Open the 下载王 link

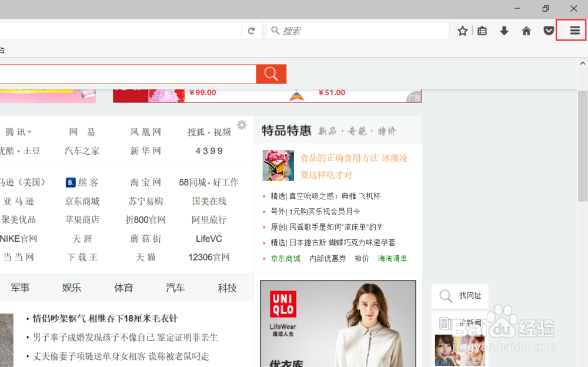click(82, 257)
